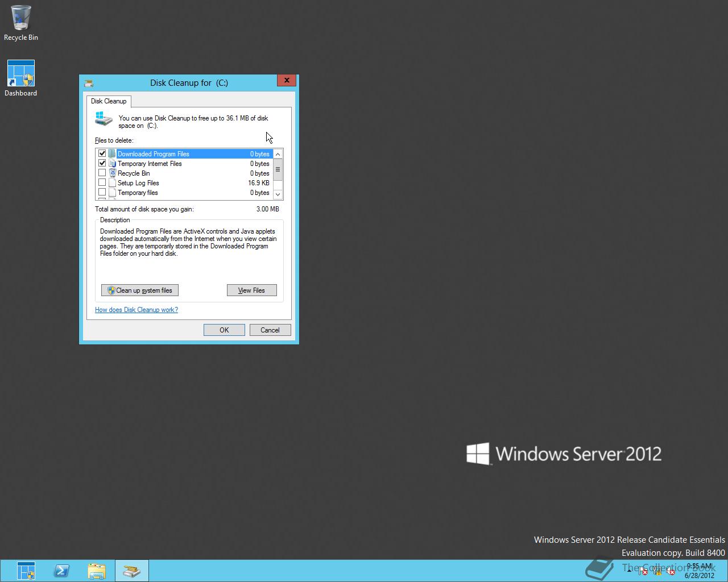Screen dimensions: 728x582
Task: Click Cancel in Disk Cleanup
Action: coord(270,330)
